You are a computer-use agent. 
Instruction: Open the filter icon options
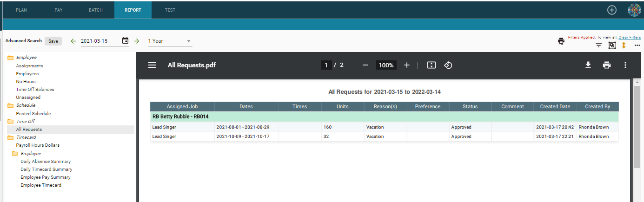click(599, 45)
